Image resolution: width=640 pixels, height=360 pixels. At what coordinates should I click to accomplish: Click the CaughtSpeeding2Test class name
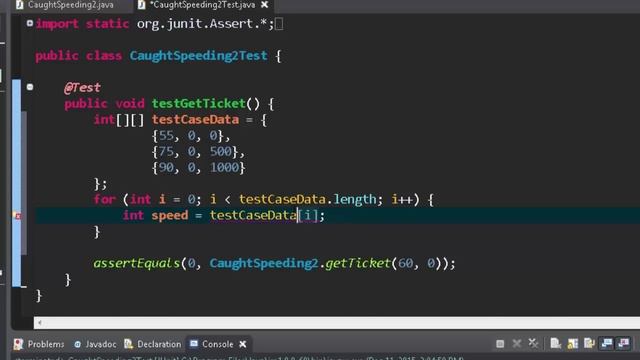tap(198, 56)
